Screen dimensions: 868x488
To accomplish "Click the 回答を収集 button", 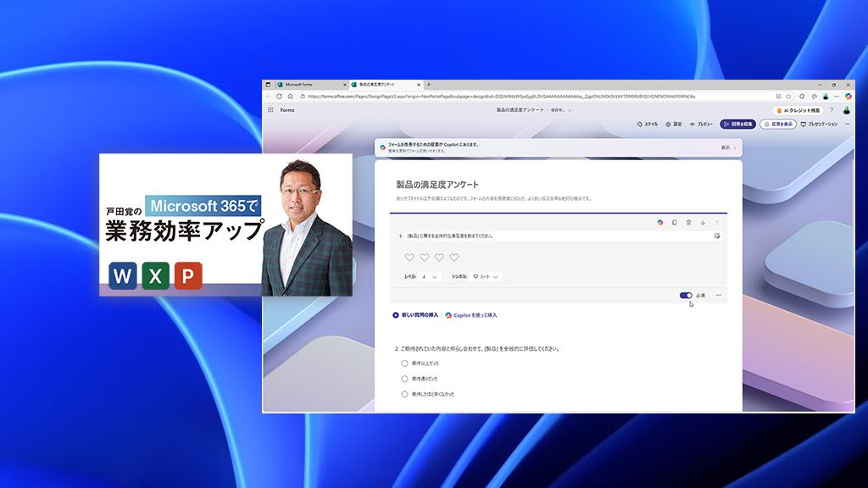I will point(737,125).
